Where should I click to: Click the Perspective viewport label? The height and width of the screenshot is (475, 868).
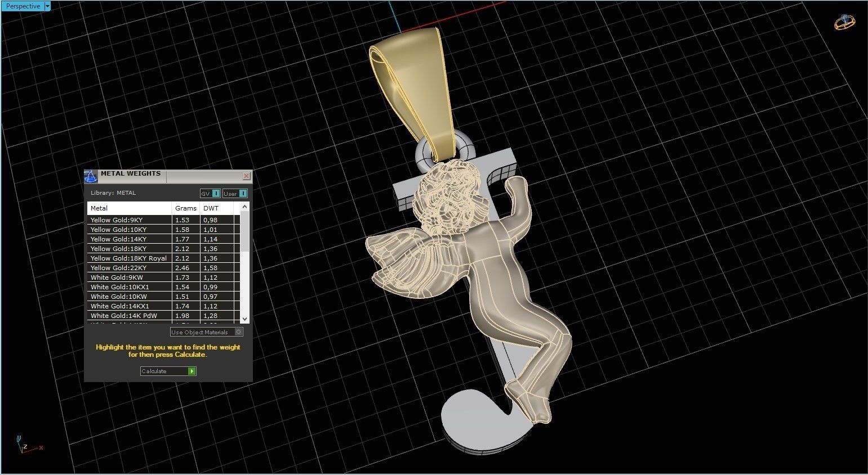click(23, 6)
